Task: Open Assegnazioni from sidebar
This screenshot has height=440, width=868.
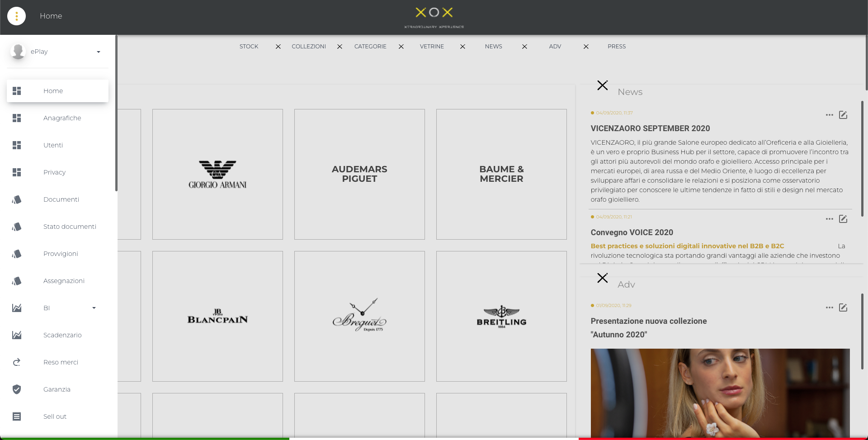Action: point(57,281)
